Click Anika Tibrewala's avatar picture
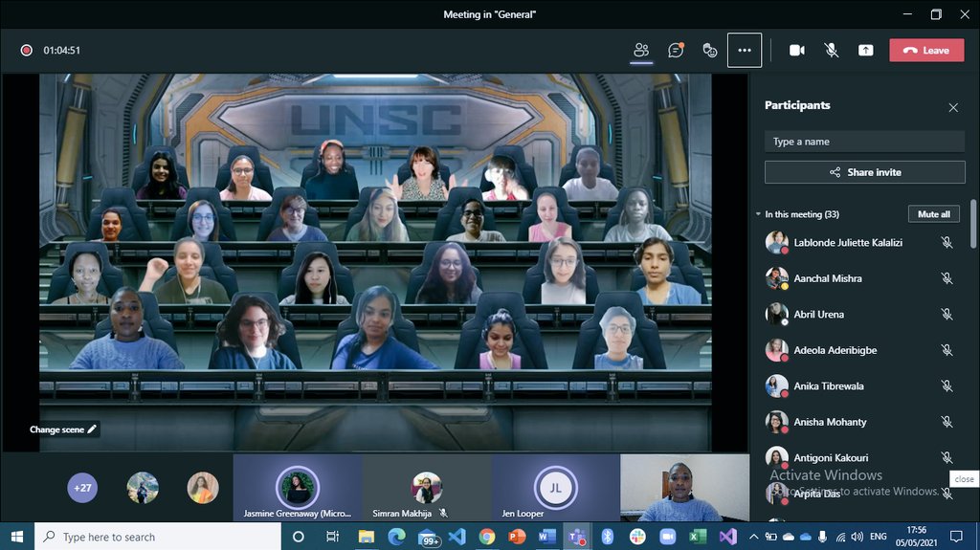980x550 pixels. tap(777, 385)
